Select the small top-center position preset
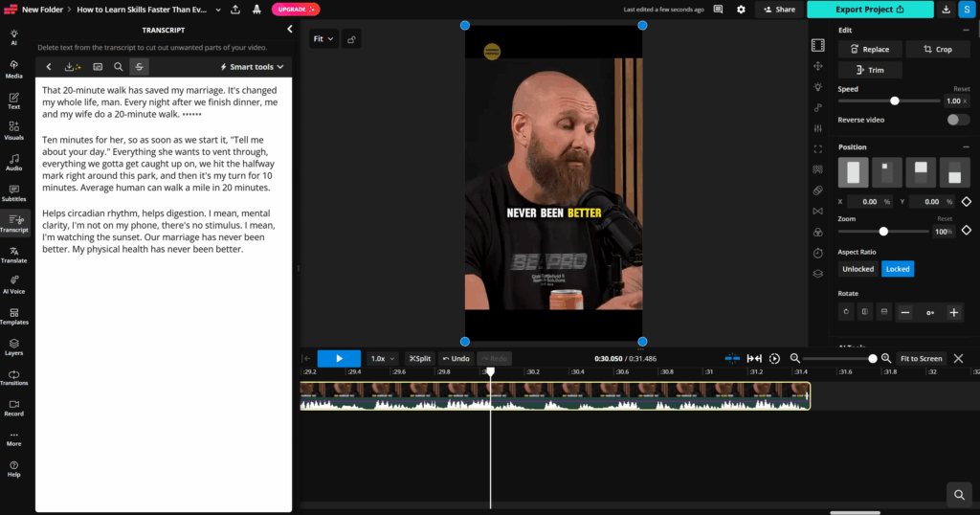980x515 pixels. coord(887,172)
